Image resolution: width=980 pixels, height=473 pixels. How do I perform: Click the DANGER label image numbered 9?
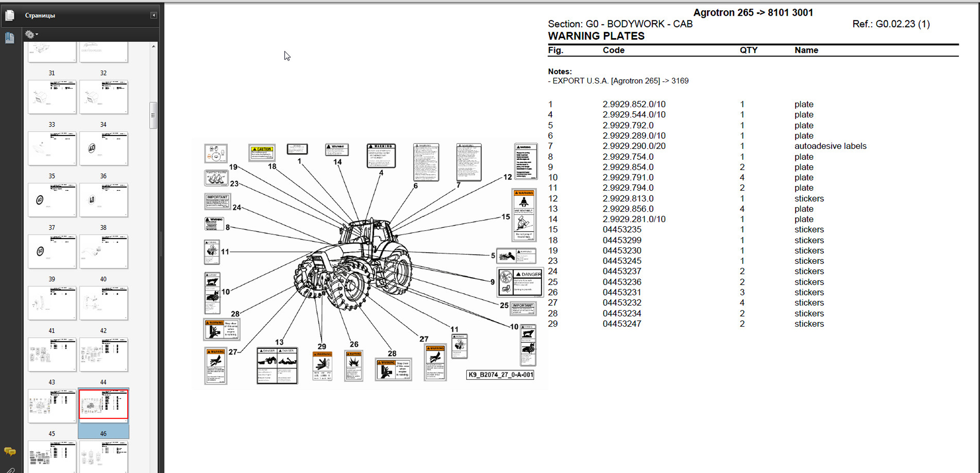point(520,282)
